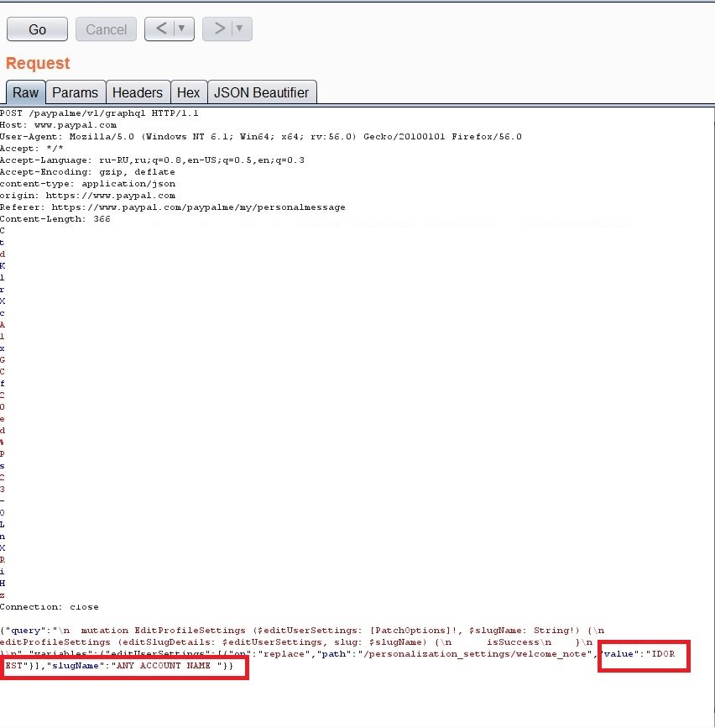Click the Referer header line
This screenshot has height=728, width=715.
pyautogui.click(x=173, y=207)
